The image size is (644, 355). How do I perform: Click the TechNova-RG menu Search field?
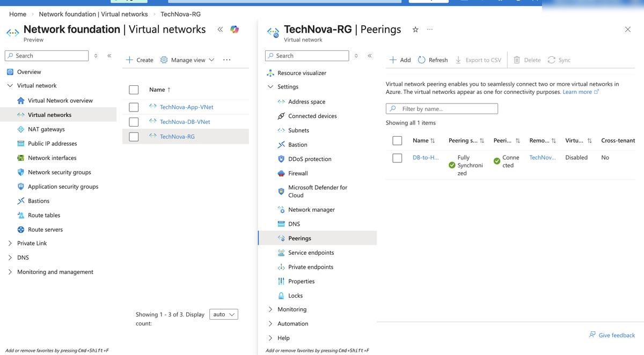coord(307,56)
